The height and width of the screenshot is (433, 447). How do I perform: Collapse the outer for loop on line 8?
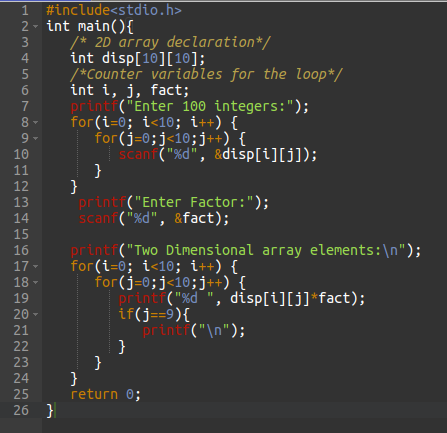click(36, 123)
